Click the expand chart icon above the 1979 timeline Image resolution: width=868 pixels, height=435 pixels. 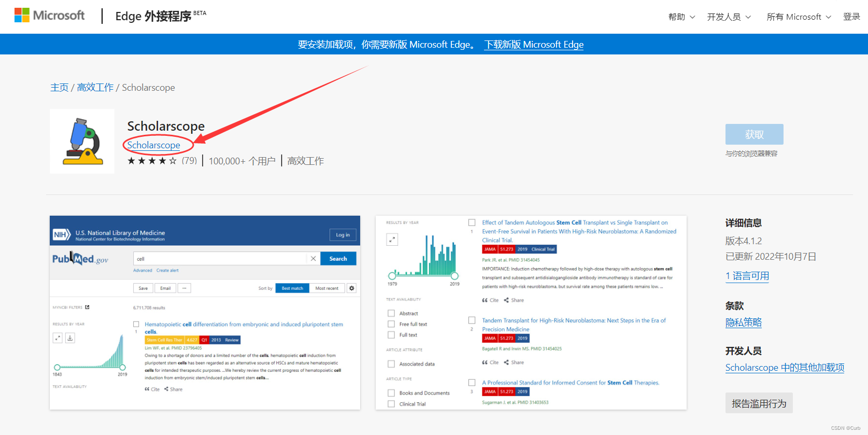[392, 240]
